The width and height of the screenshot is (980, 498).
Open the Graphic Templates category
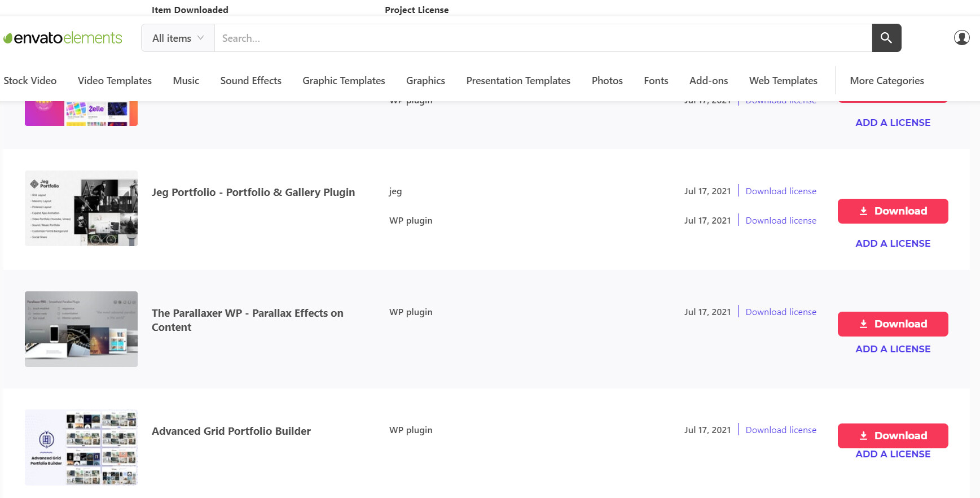click(x=344, y=81)
